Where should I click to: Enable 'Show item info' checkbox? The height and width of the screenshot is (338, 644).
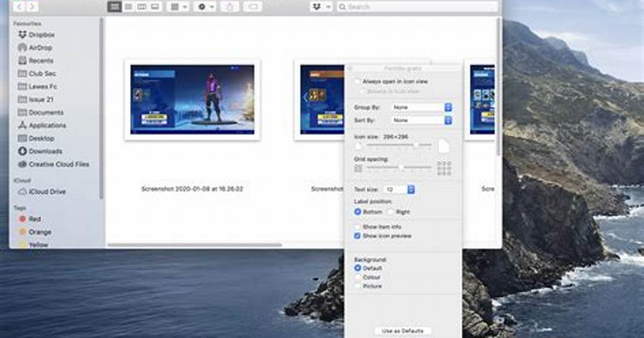coord(358,227)
